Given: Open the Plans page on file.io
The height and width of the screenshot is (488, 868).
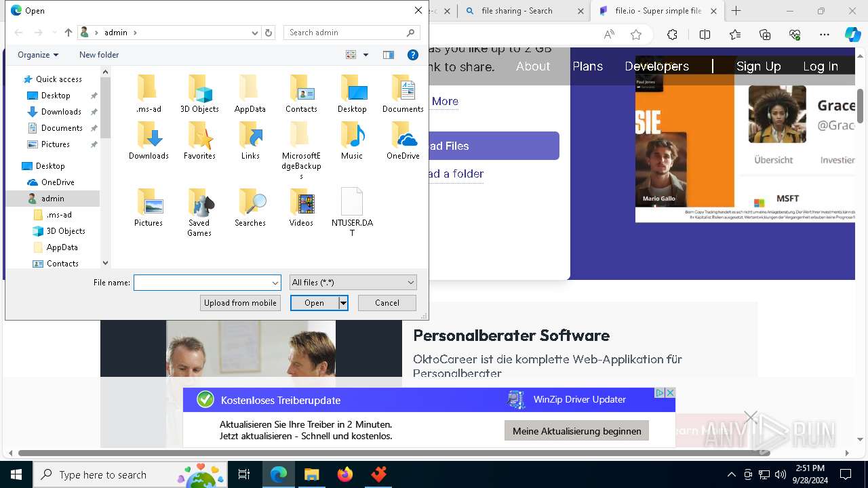Looking at the screenshot, I should [x=588, y=66].
